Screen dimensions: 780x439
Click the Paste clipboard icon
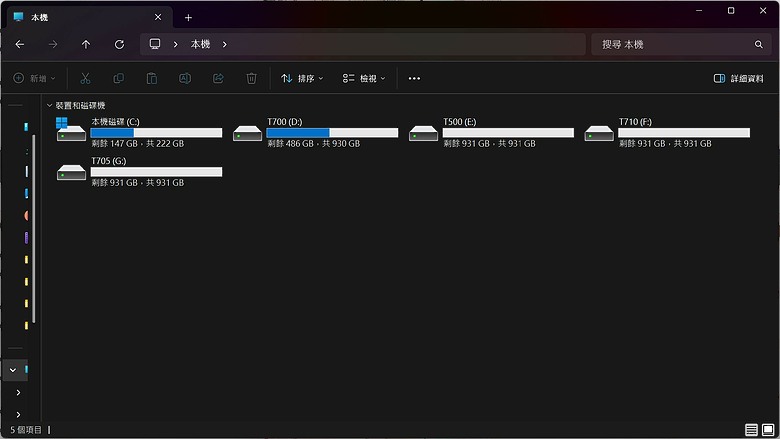pos(152,79)
